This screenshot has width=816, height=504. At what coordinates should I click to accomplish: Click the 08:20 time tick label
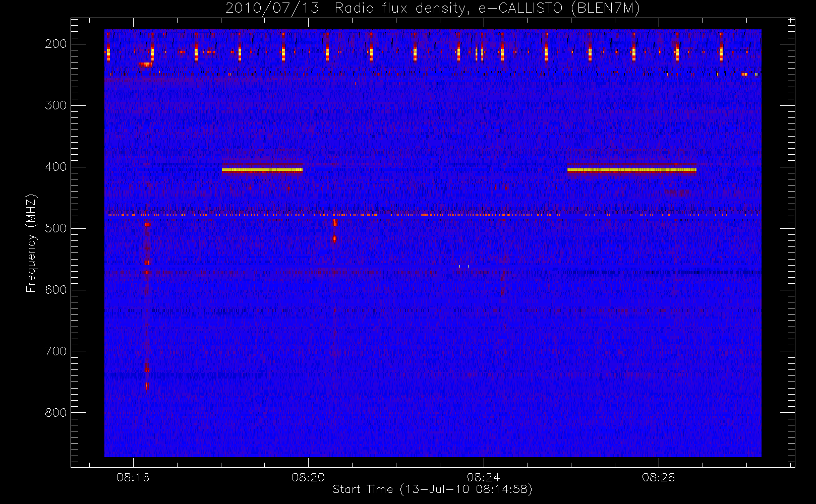(x=308, y=477)
